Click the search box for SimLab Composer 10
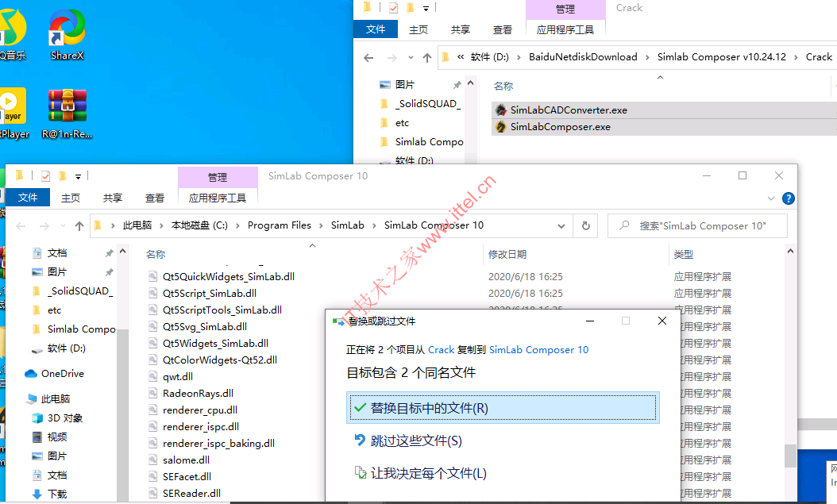 pos(697,225)
